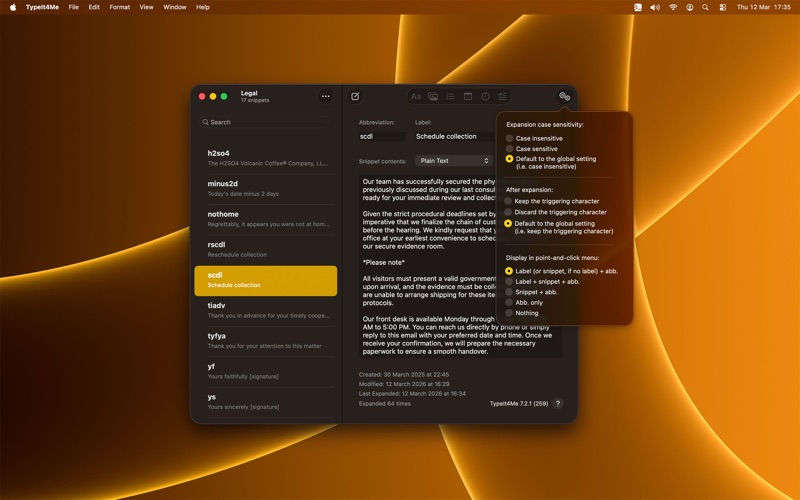This screenshot has height=500, width=800.
Task: Click the new snippet compose icon
Action: pos(355,96)
